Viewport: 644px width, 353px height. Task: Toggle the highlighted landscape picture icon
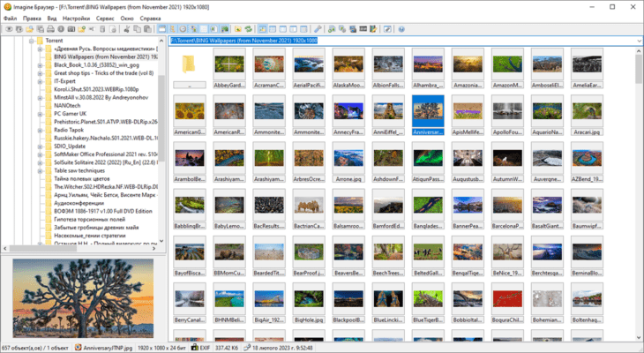tap(225, 29)
